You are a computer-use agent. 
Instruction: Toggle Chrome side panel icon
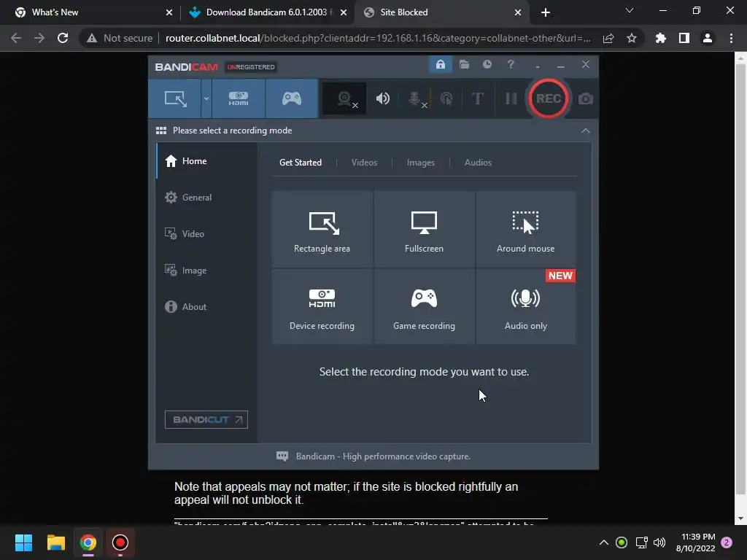684,38
